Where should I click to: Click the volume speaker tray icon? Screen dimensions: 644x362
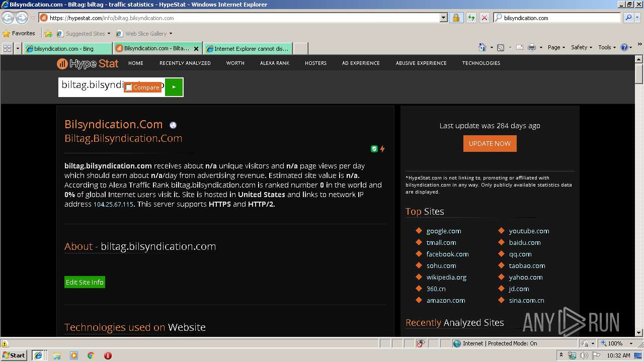tap(584, 355)
